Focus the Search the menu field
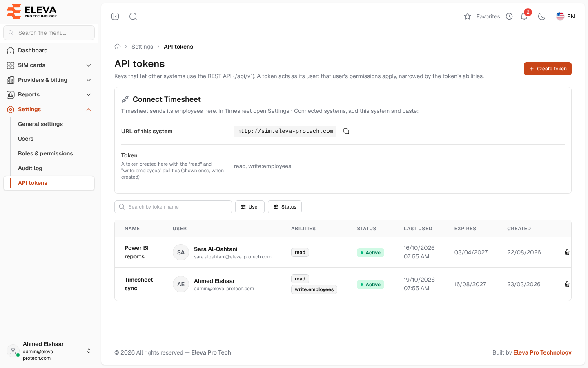The height and width of the screenshot is (368, 588). (49, 33)
